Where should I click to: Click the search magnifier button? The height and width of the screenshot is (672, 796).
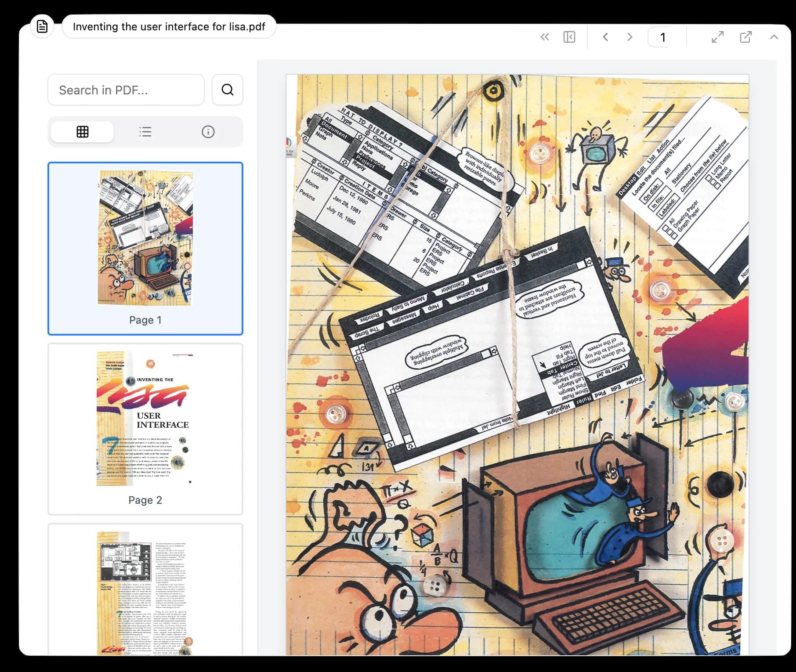tap(228, 90)
